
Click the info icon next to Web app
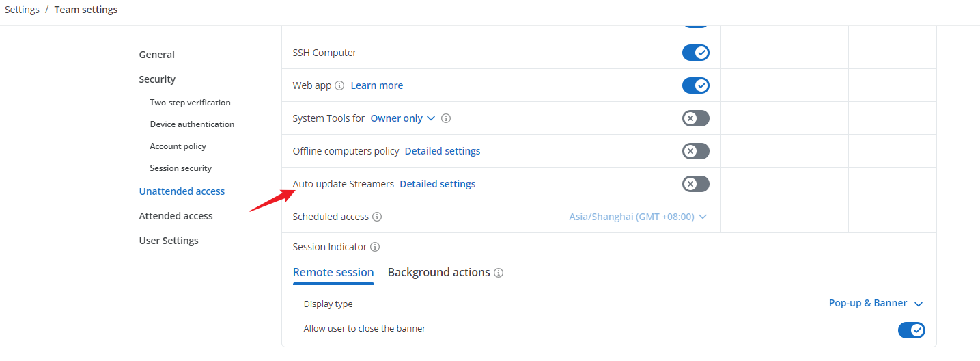coord(339,85)
